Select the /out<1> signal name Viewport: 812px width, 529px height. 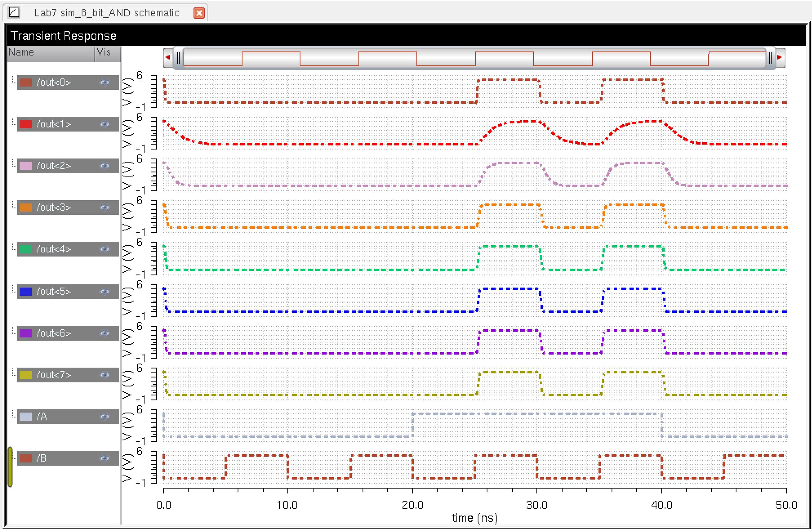pyautogui.click(x=54, y=124)
